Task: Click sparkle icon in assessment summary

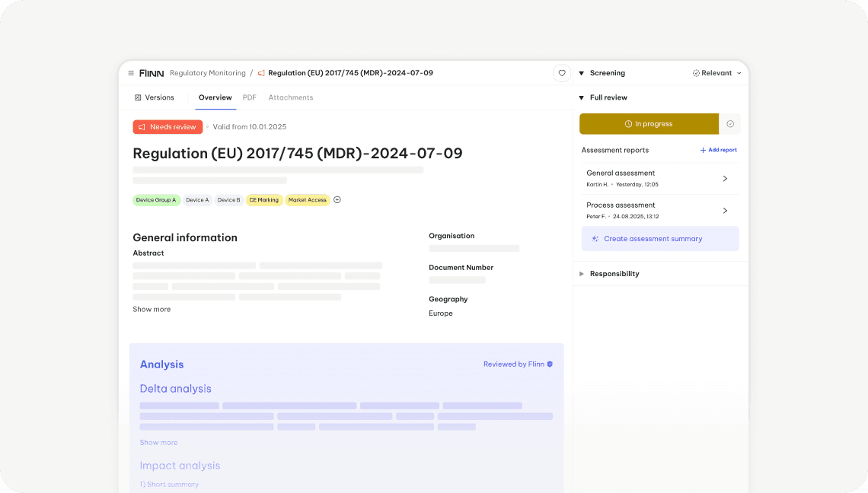Action: (595, 239)
